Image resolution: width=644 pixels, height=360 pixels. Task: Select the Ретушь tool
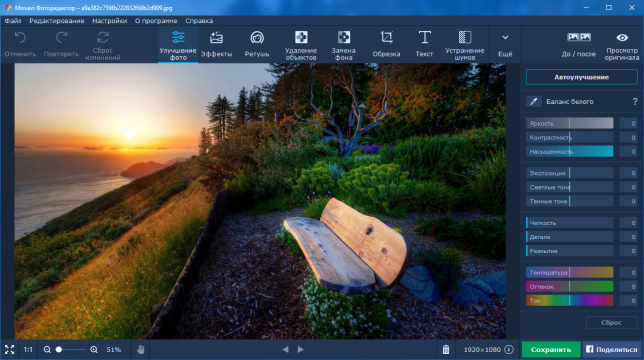257,44
